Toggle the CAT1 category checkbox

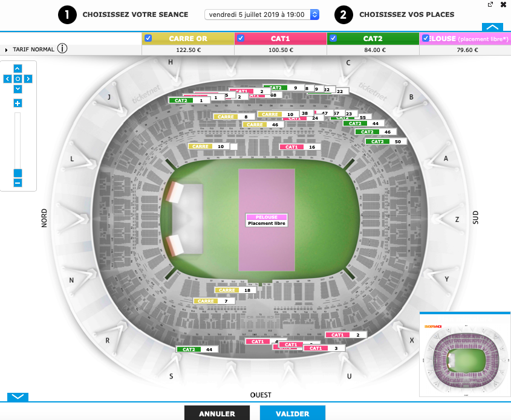241,39
